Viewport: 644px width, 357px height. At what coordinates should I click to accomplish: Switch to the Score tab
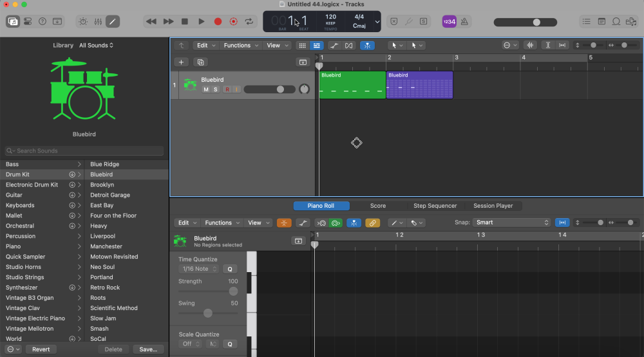378,206
